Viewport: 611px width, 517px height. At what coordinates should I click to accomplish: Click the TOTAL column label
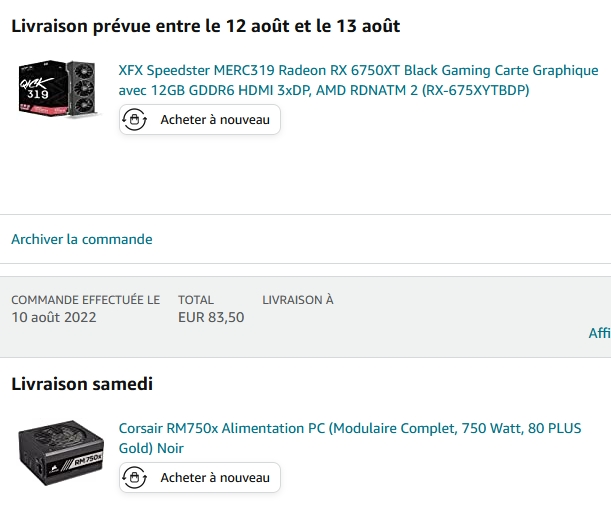click(x=196, y=300)
